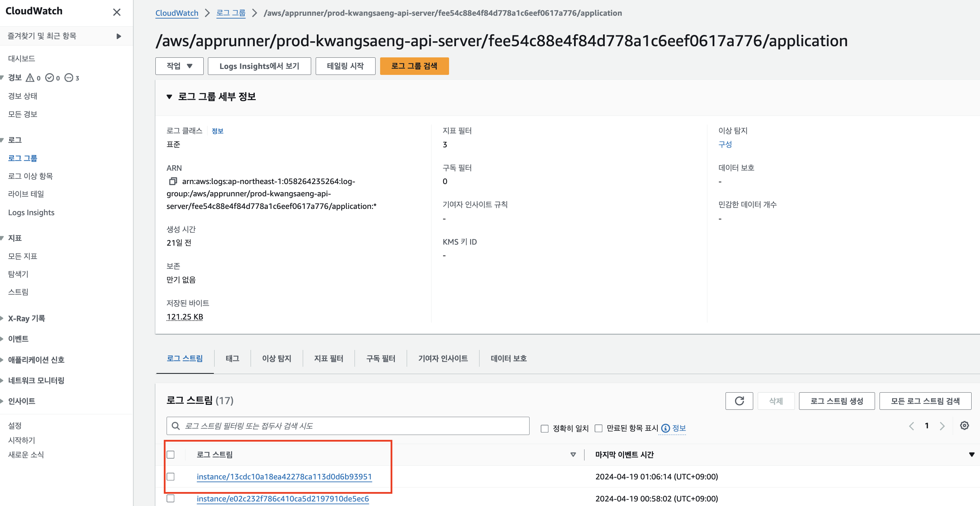Enable the 정확히 일치 checkbox

(x=544, y=429)
